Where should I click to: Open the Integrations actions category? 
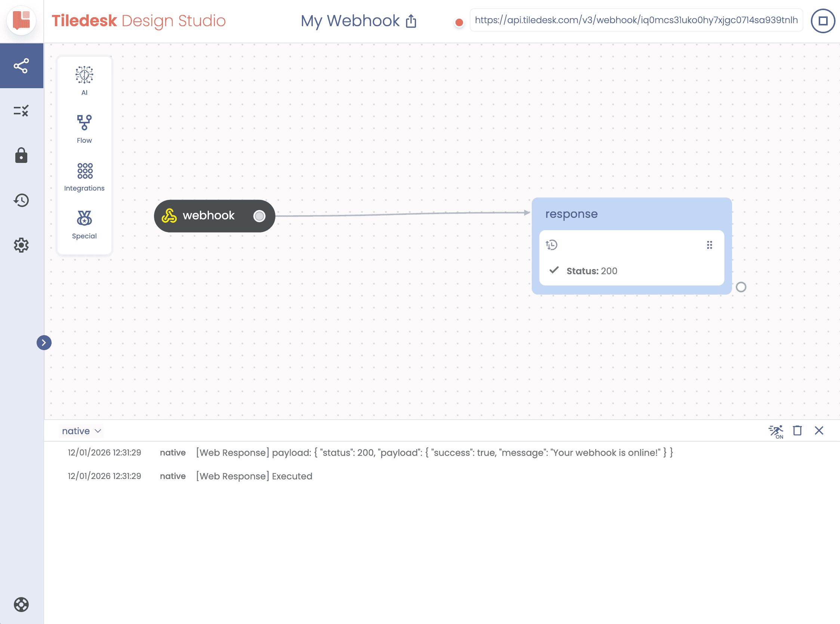pyautogui.click(x=84, y=177)
